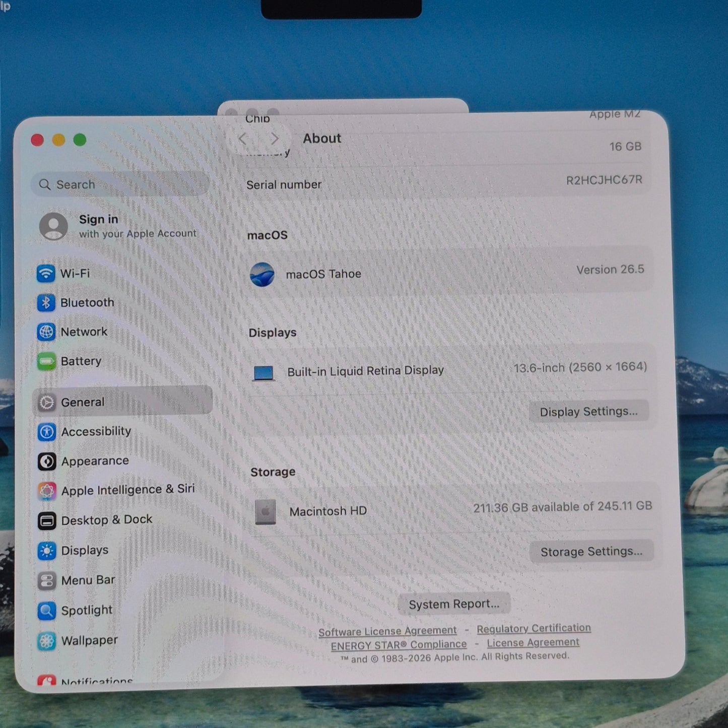
Task: Click the 16 GB memory value
Action: click(625, 147)
